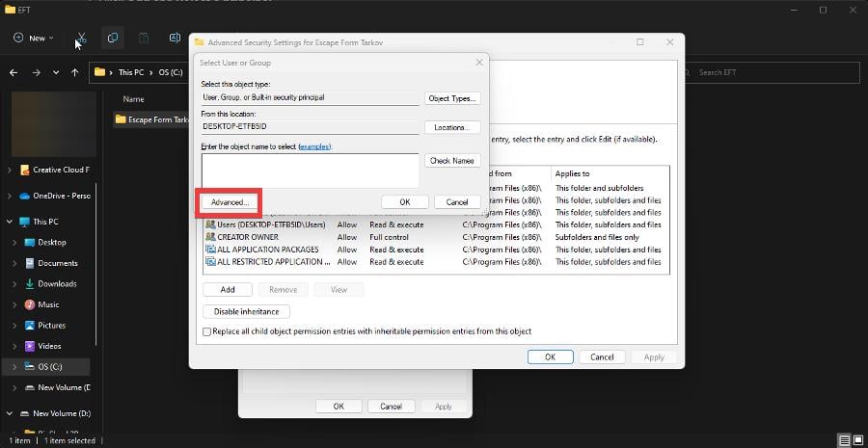This screenshot has height=448, width=868.
Task: Click the Rename icon in Explorer toolbar
Action: 175,39
